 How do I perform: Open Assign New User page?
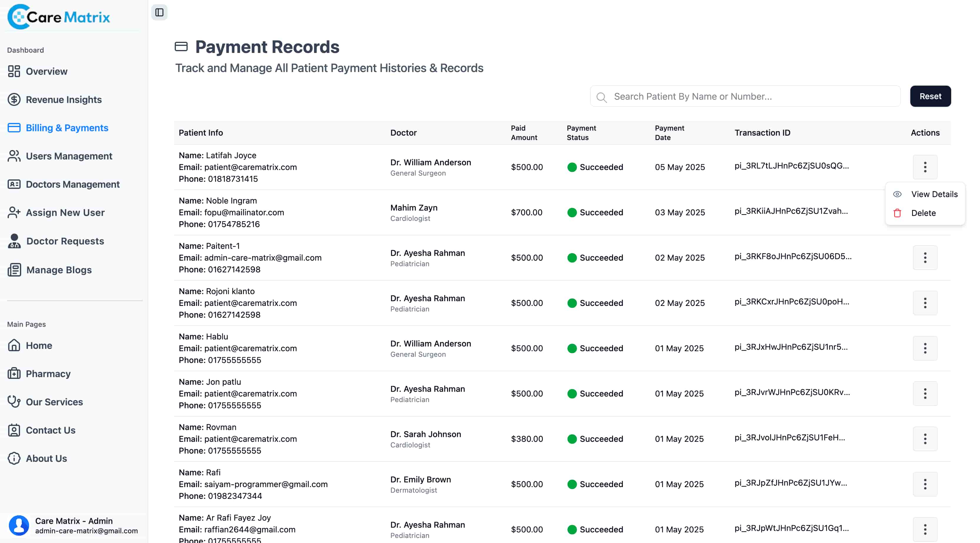coord(65,212)
